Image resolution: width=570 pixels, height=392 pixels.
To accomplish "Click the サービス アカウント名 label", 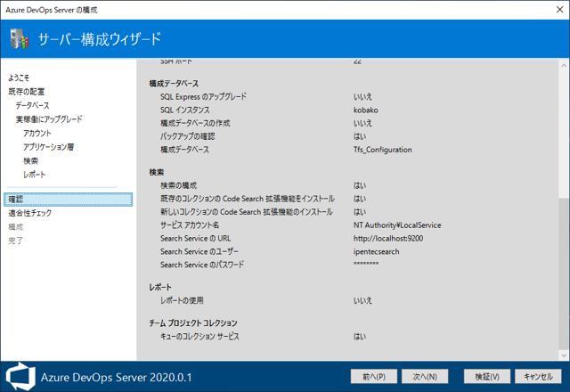I will tap(190, 225).
